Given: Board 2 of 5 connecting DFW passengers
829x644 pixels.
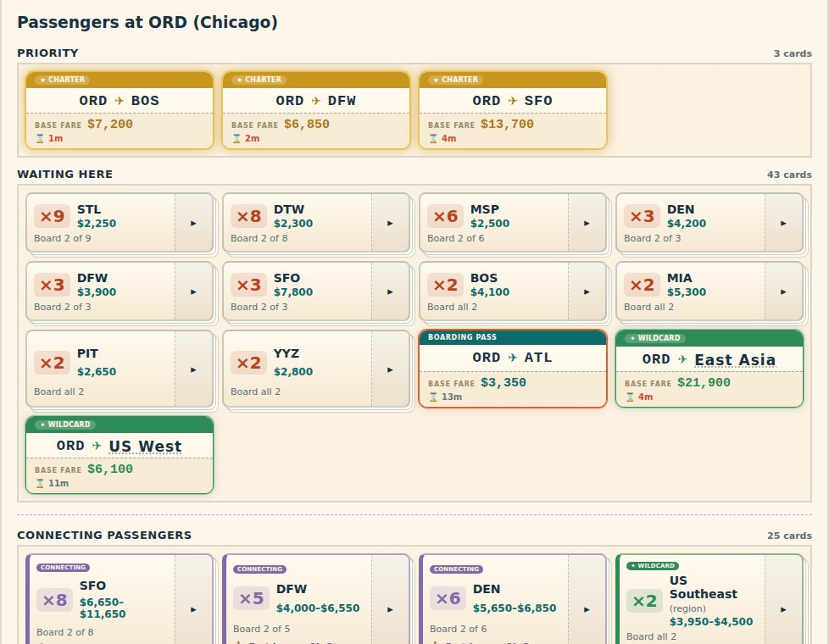Looking at the screenshot, I should coord(298,600).
